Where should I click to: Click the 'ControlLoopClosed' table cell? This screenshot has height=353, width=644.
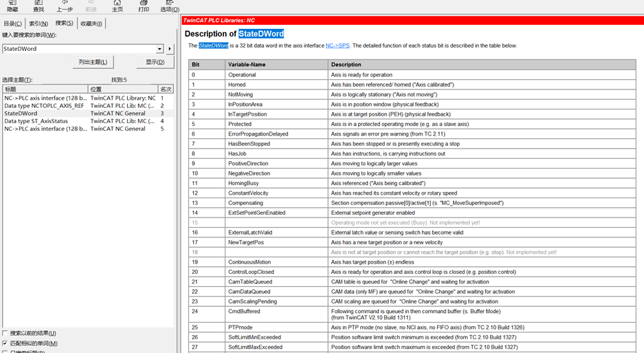(x=277, y=272)
